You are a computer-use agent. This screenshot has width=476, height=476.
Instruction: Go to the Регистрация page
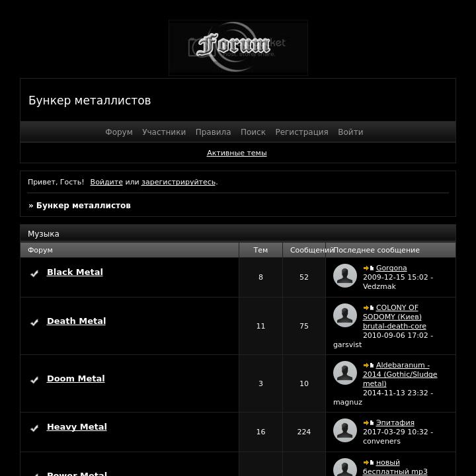(x=301, y=132)
